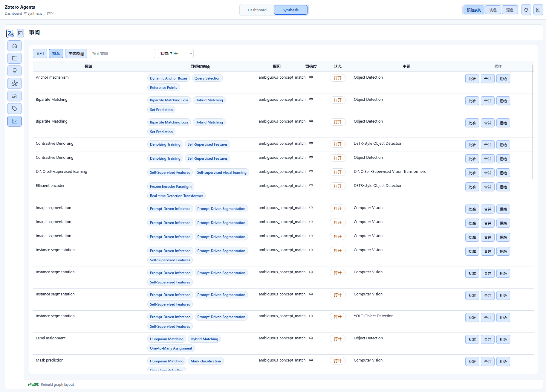Merge (合并) the Efficient encoder row
The image size is (546, 392).
click(488, 187)
